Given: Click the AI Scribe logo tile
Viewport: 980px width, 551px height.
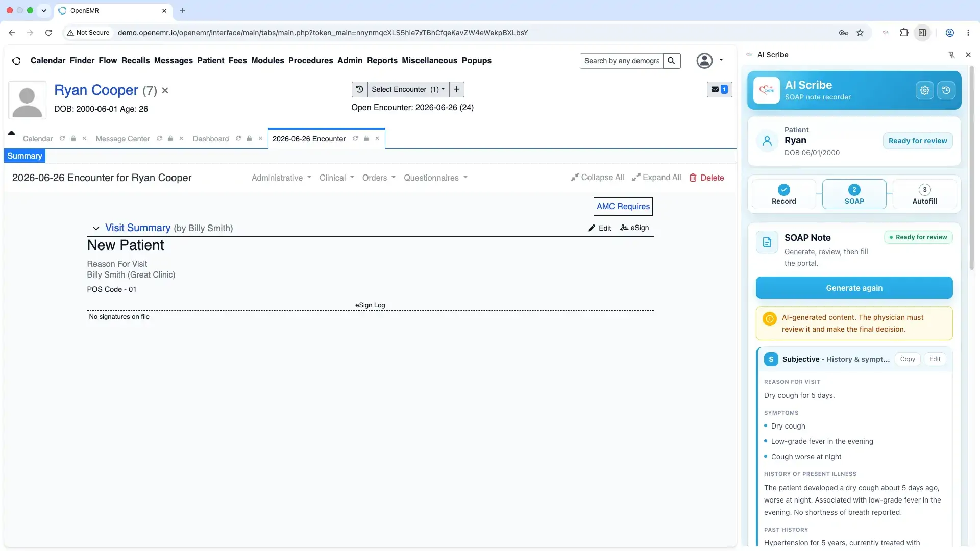Looking at the screenshot, I should (766, 90).
